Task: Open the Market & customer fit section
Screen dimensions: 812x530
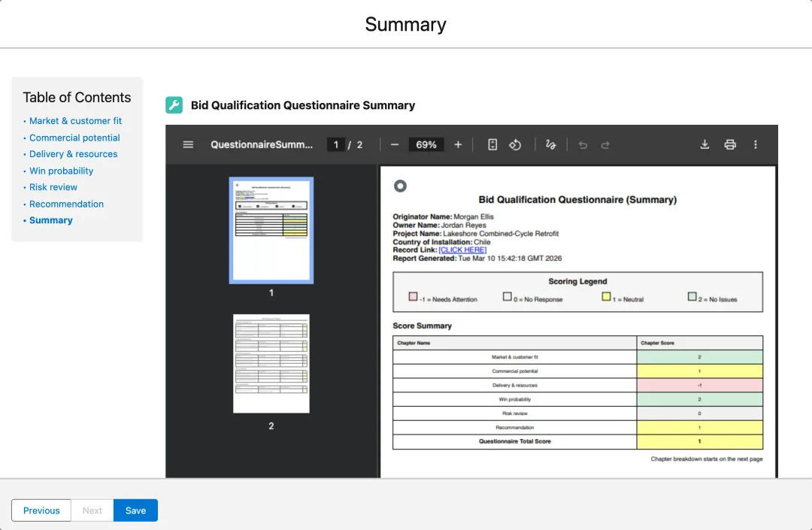Action: tap(76, 120)
